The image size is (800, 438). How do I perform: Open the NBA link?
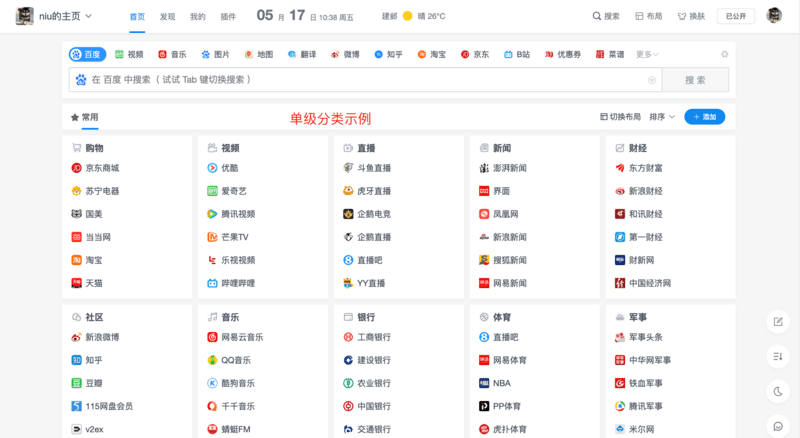pyautogui.click(x=495, y=383)
